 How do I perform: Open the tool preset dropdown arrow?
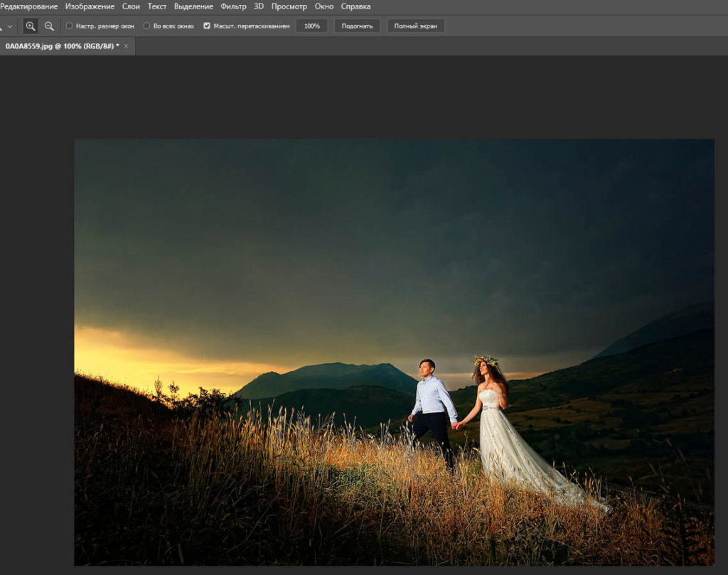click(x=10, y=26)
